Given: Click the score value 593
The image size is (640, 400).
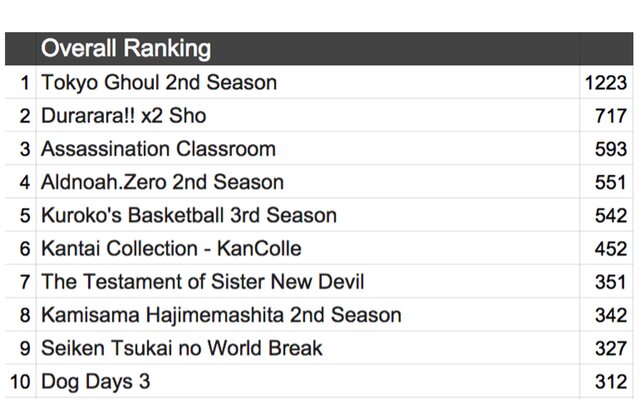Looking at the screenshot, I should point(611,149).
